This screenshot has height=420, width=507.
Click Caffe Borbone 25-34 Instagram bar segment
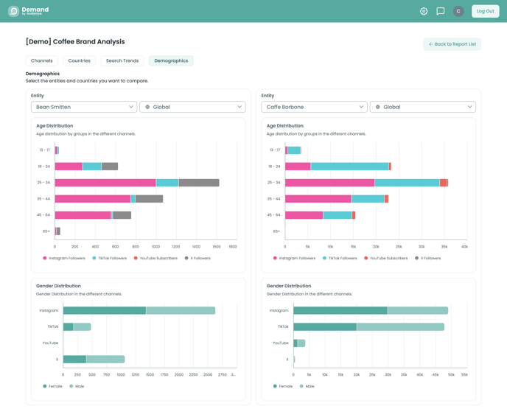click(x=330, y=183)
